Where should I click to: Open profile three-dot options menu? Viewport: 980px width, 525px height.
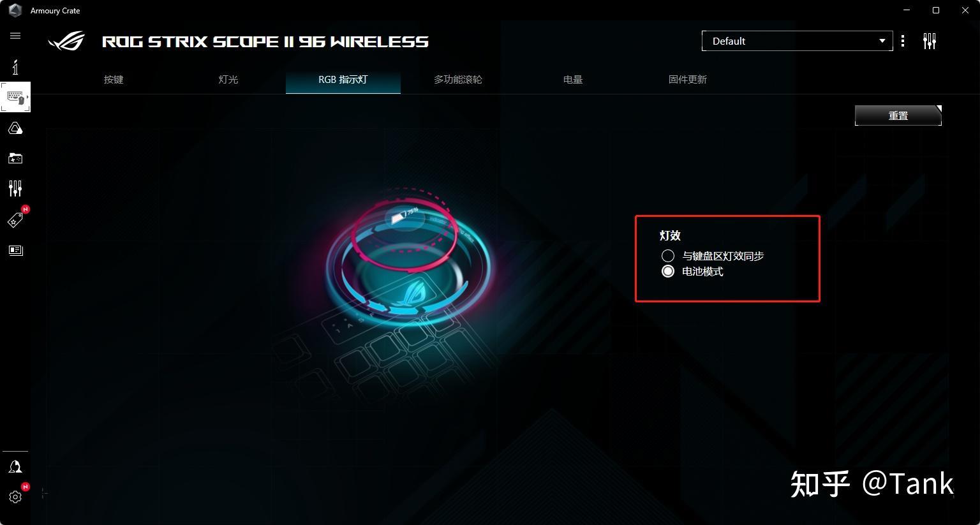[902, 41]
